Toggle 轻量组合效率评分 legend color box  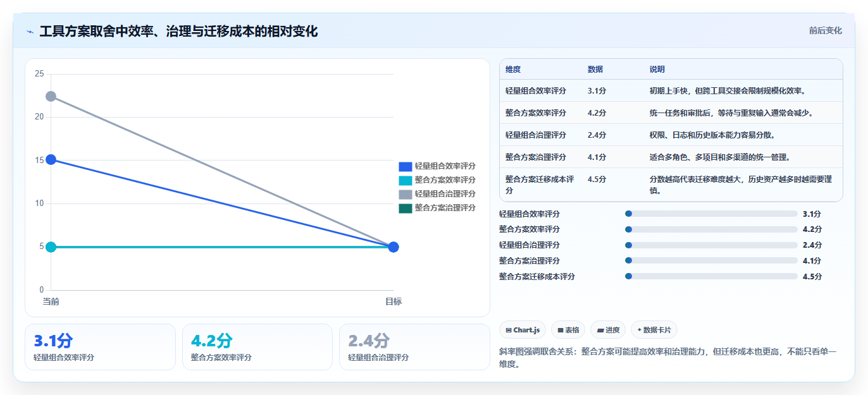pos(406,166)
